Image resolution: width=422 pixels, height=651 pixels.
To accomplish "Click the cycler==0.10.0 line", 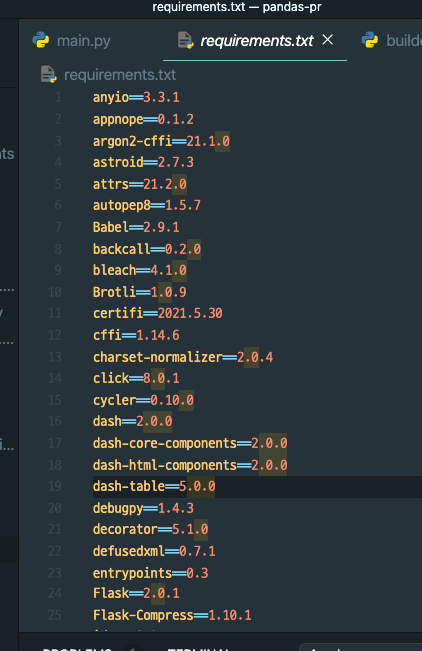I will click(143, 400).
